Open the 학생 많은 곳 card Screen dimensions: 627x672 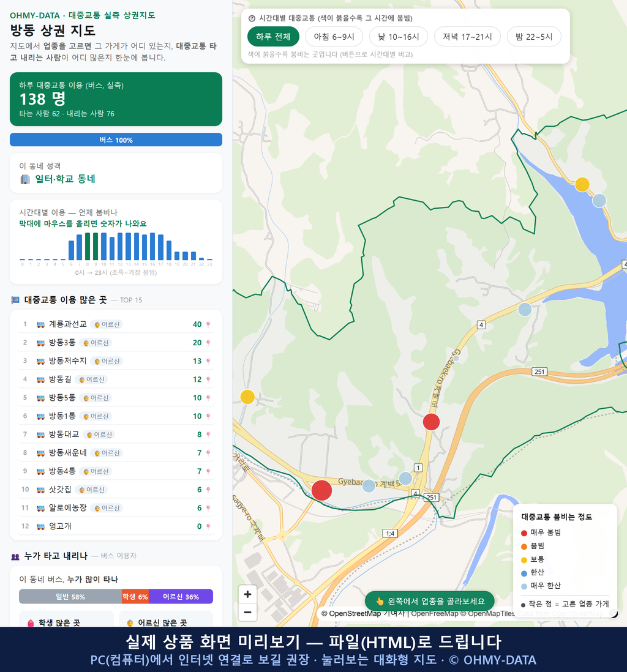(67, 619)
